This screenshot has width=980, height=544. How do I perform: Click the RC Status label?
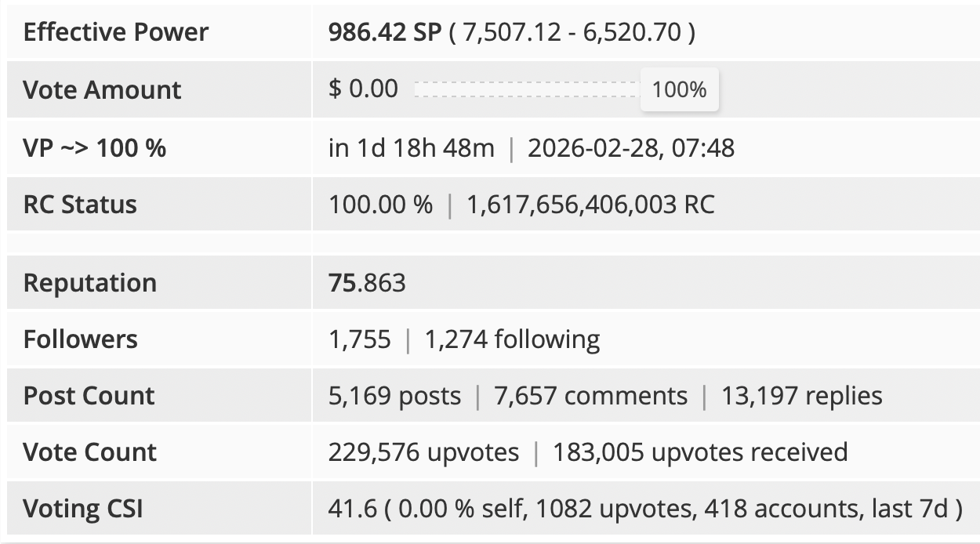(80, 205)
